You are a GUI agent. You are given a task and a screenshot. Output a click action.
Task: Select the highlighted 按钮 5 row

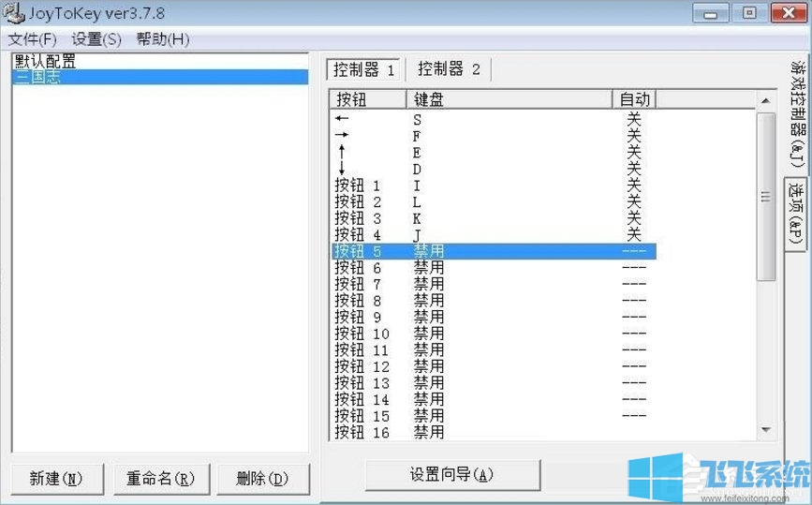tap(493, 251)
